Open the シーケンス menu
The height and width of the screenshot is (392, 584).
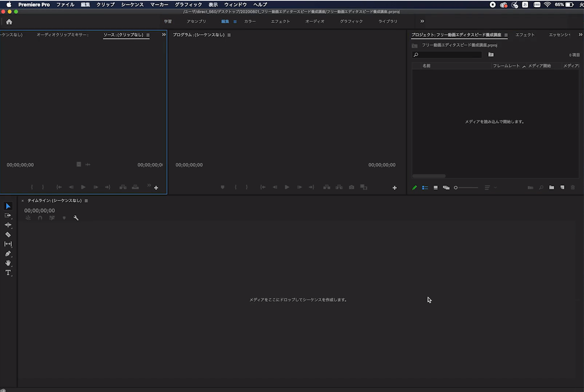coord(132,5)
